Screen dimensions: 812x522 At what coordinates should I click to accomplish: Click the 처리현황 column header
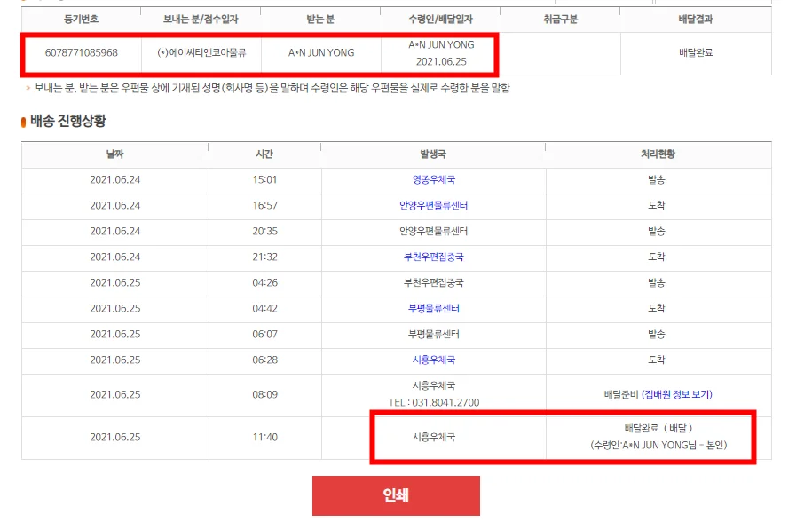pyautogui.click(x=658, y=154)
